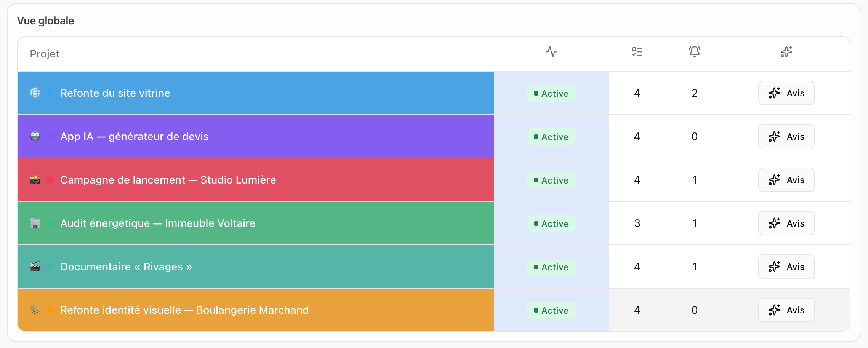Screen dimensions: 868x348
Task: Open Campagne de lancement — Studio Lumière
Action: click(x=168, y=180)
